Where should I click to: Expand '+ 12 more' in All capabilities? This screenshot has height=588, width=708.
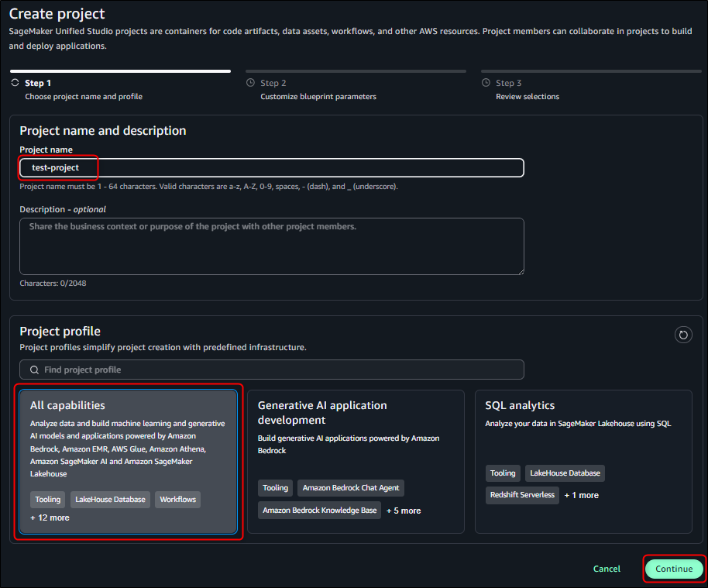[x=50, y=518]
